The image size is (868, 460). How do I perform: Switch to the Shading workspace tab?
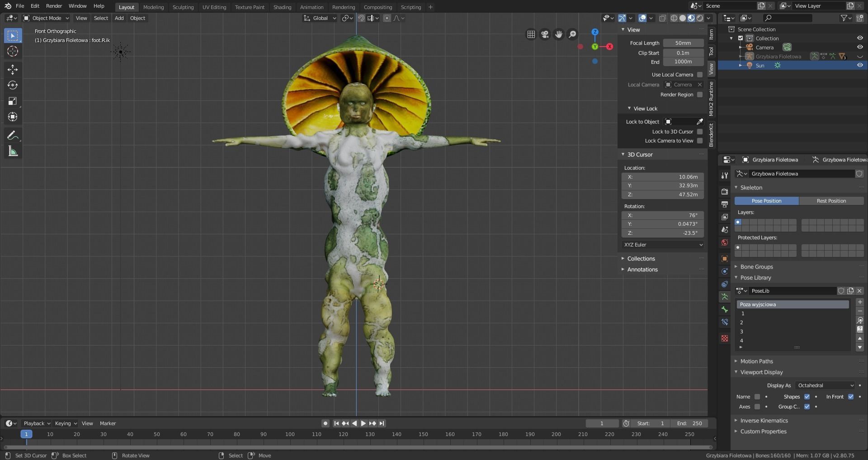tap(282, 7)
